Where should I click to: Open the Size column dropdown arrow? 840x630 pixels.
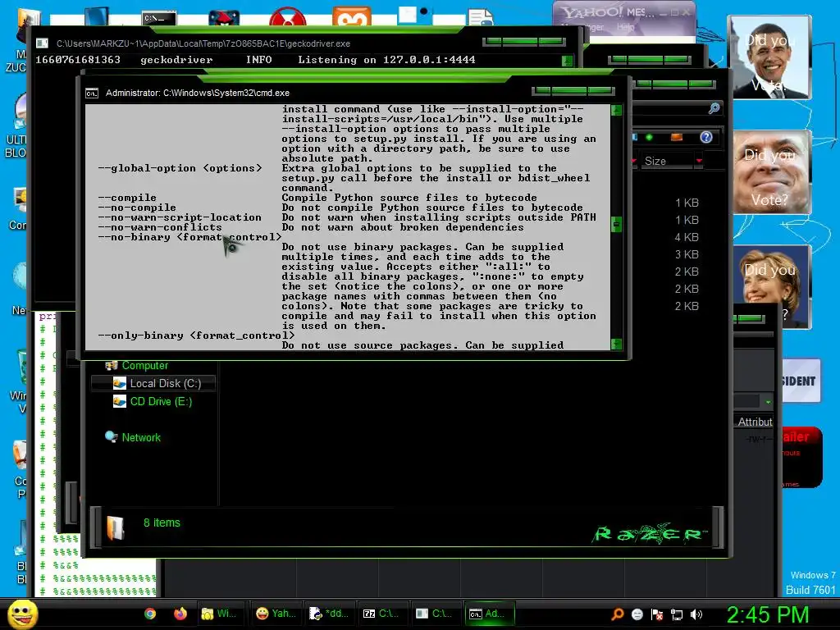(699, 161)
